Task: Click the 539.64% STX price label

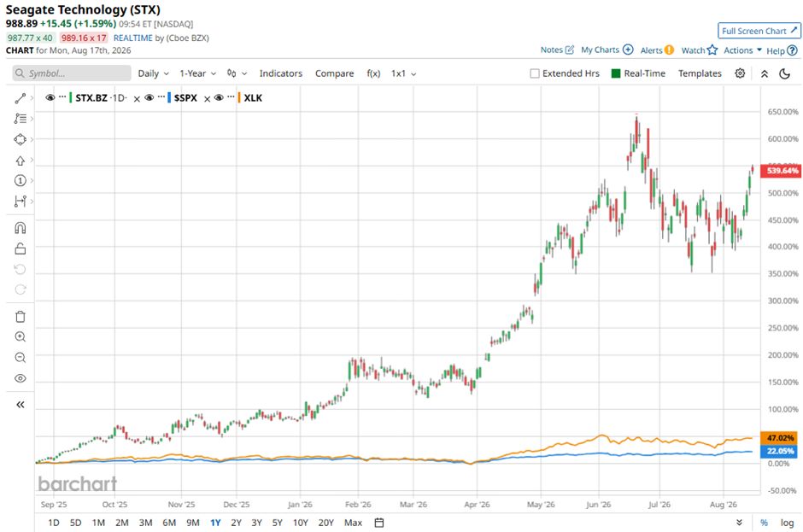Action: [781, 171]
